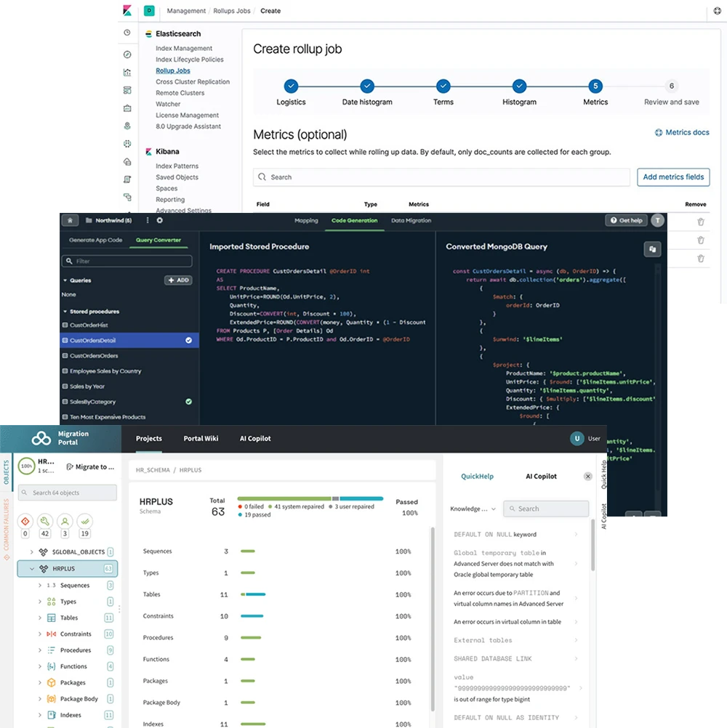Click the check mark on SalesByCategory
This screenshot has height=728, width=727.
[188, 401]
